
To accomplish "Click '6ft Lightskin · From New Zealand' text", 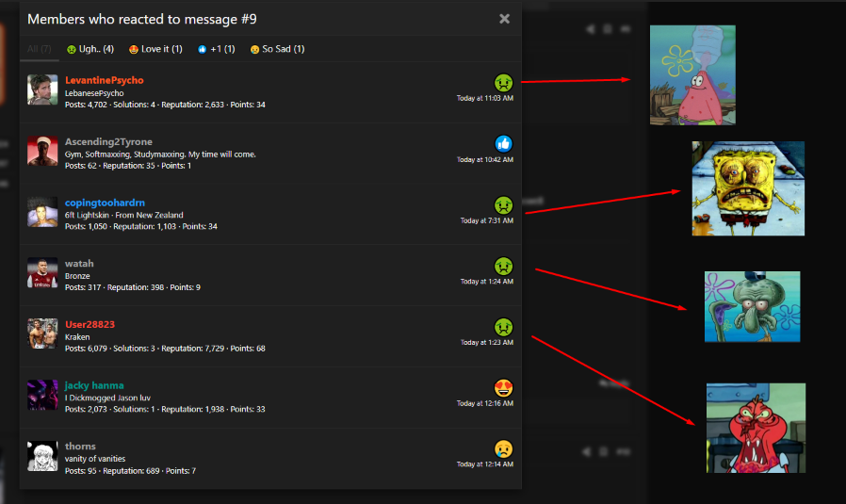I will pyautogui.click(x=124, y=215).
